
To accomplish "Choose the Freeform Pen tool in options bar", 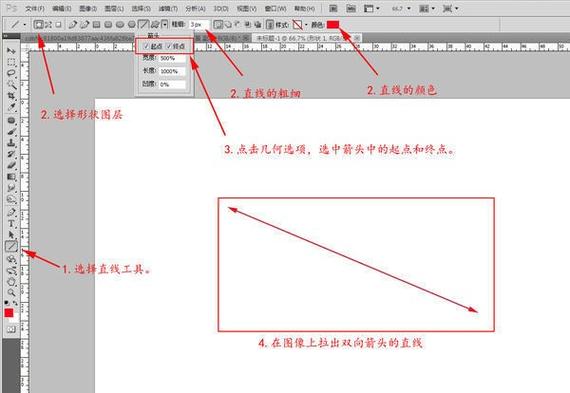I will [84, 24].
